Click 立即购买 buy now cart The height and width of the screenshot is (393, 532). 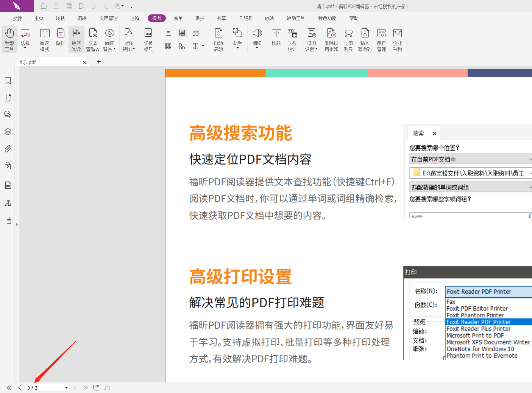tap(348, 39)
